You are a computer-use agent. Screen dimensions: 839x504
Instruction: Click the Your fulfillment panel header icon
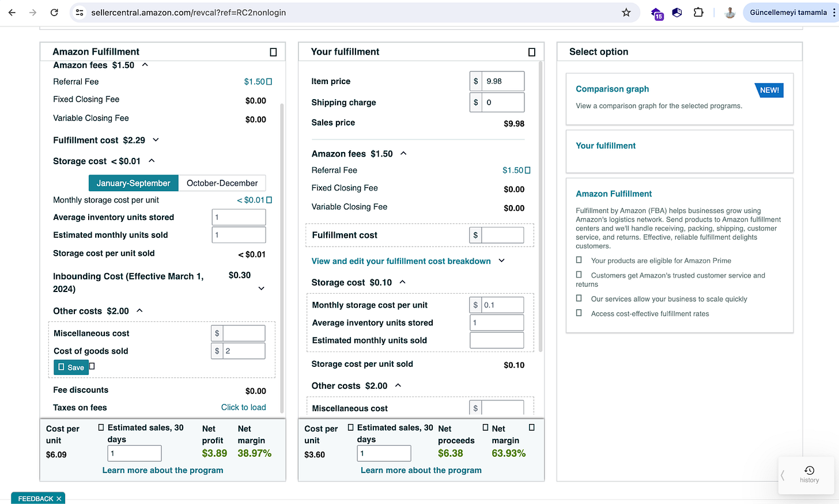532,52
